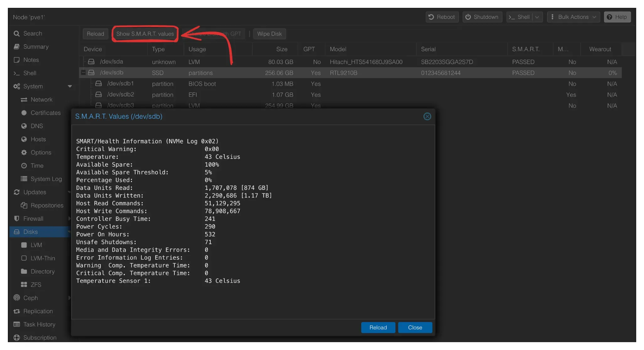Click the Wipe Disk button

(x=269, y=34)
